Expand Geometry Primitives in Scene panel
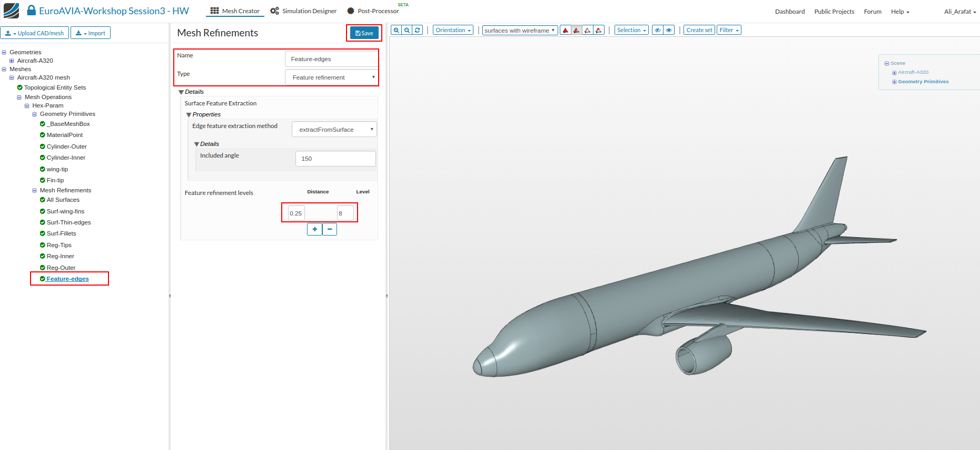The width and height of the screenshot is (980, 450). 894,82
